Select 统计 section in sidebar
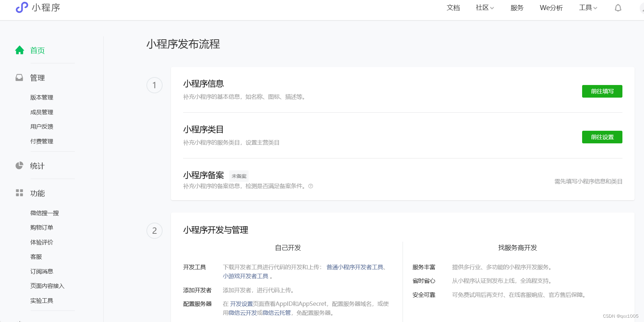This screenshot has width=644, height=322. pyautogui.click(x=37, y=166)
